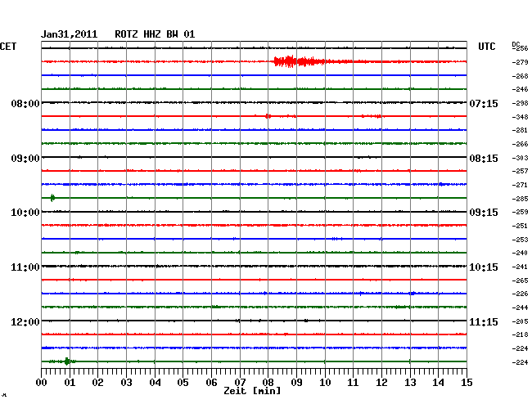Select minute 15 label on Zeit axis
This screenshot has height=404, width=532.
coord(467,383)
